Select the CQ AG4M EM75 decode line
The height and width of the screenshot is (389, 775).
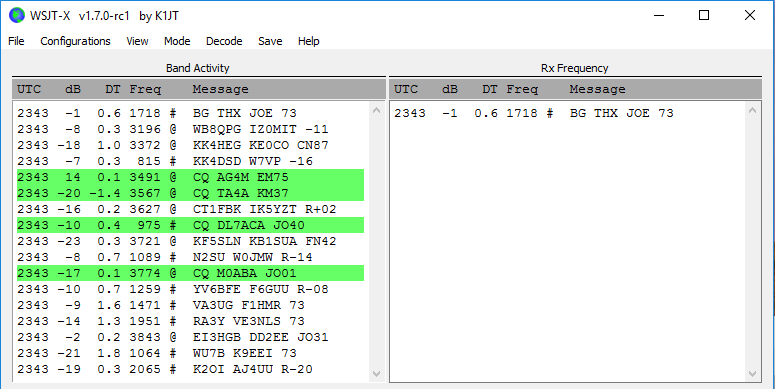tap(190, 177)
